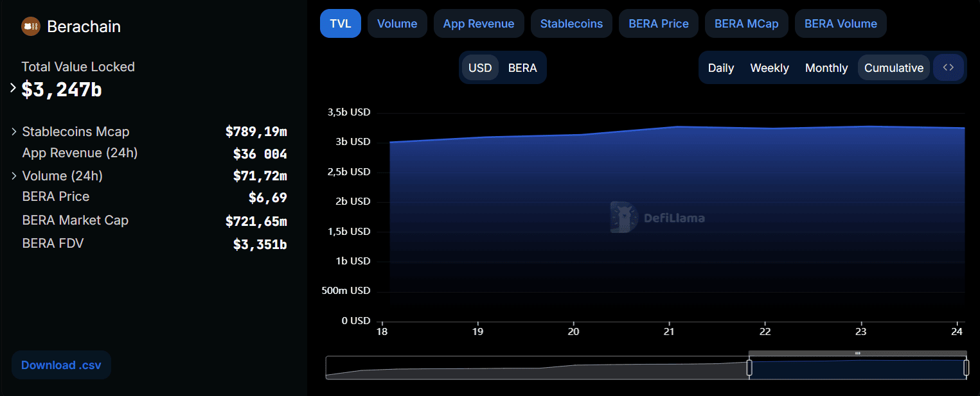Click the left range slider handle
This screenshot has height=396, width=980.
click(749, 368)
